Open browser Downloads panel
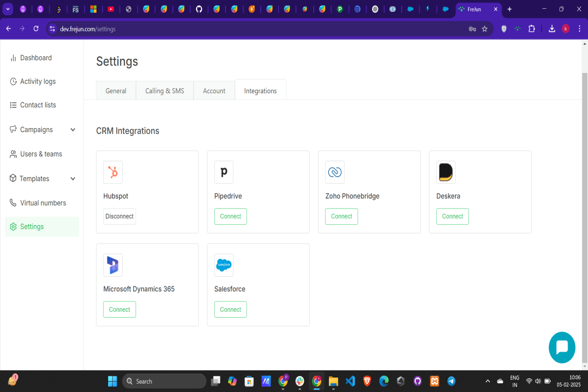588x392 pixels. coord(552,29)
